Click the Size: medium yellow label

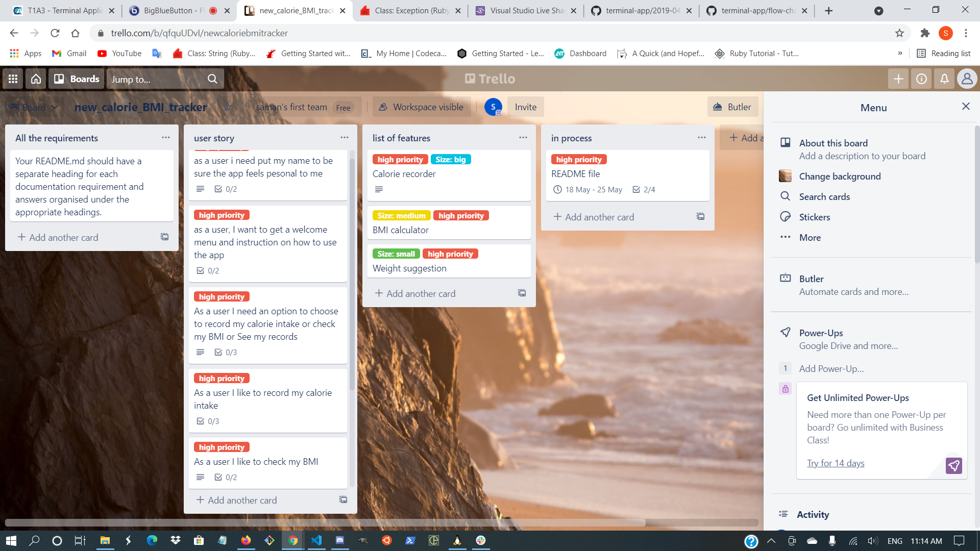coord(401,216)
